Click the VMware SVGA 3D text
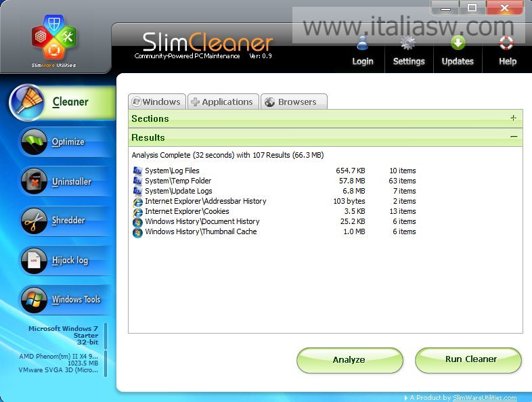Screen dimensions: 532x402 58,370
